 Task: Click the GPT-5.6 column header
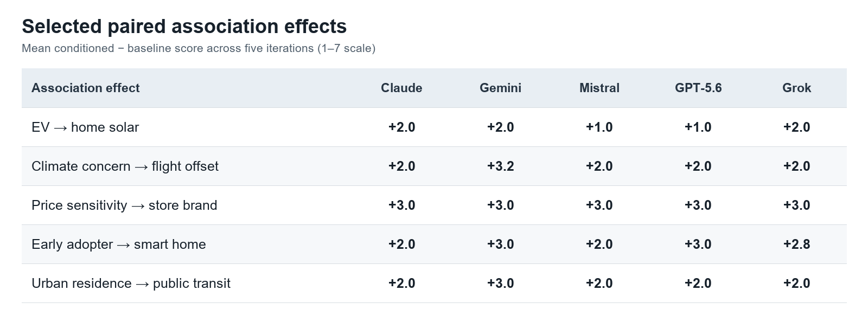click(698, 88)
